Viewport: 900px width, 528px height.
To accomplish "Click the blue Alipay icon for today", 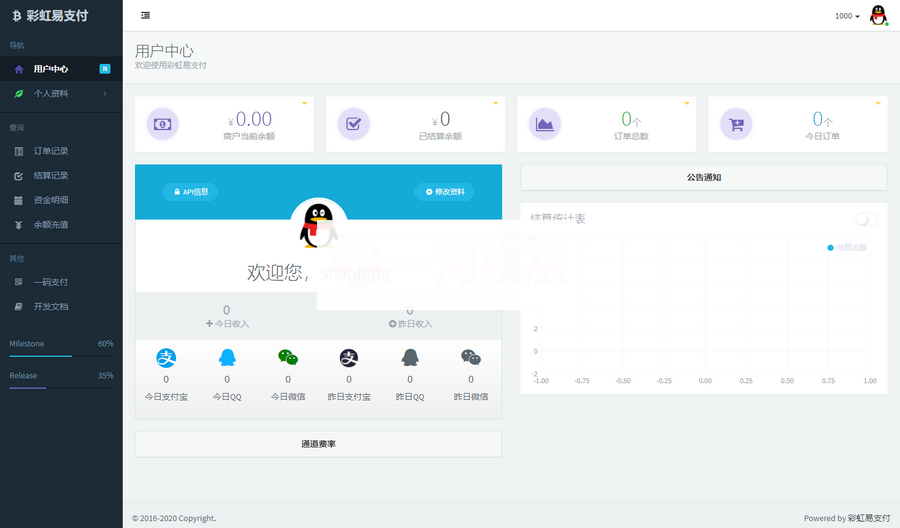I will 166,357.
